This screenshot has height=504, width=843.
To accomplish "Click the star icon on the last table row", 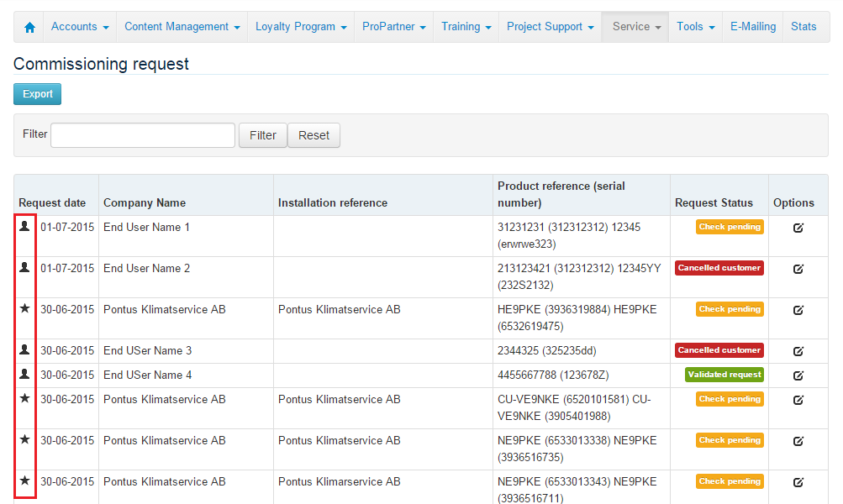I will 24,482.
